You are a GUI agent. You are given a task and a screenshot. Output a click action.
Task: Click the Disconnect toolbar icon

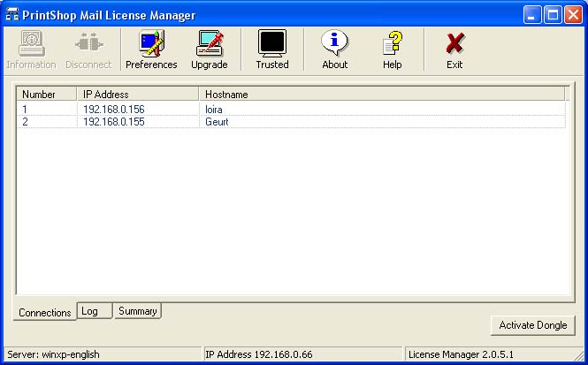(88, 49)
